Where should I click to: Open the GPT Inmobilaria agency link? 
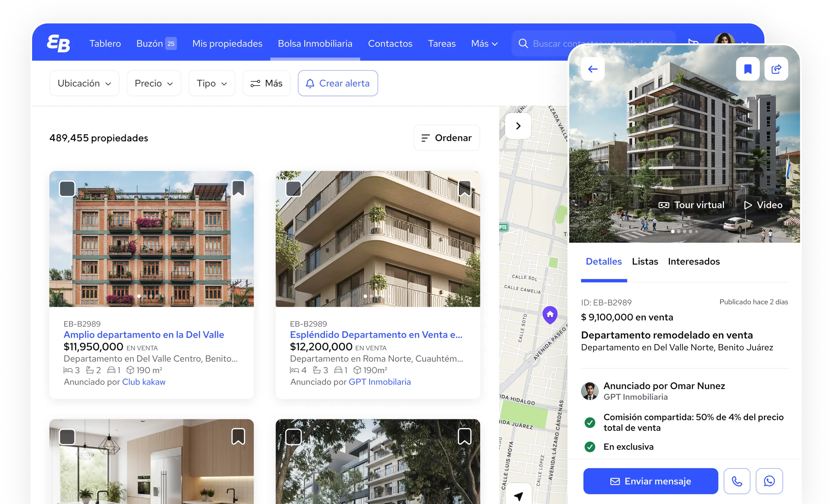379,382
